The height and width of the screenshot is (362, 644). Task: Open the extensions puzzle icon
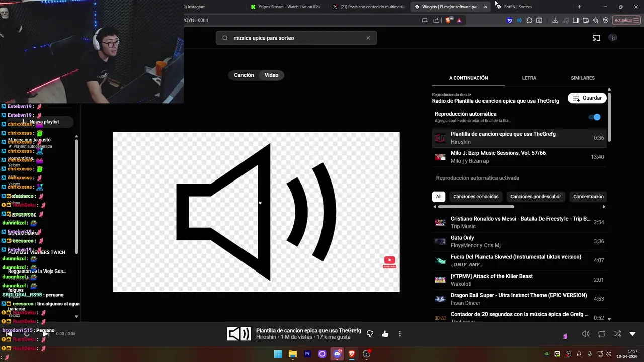point(529,20)
